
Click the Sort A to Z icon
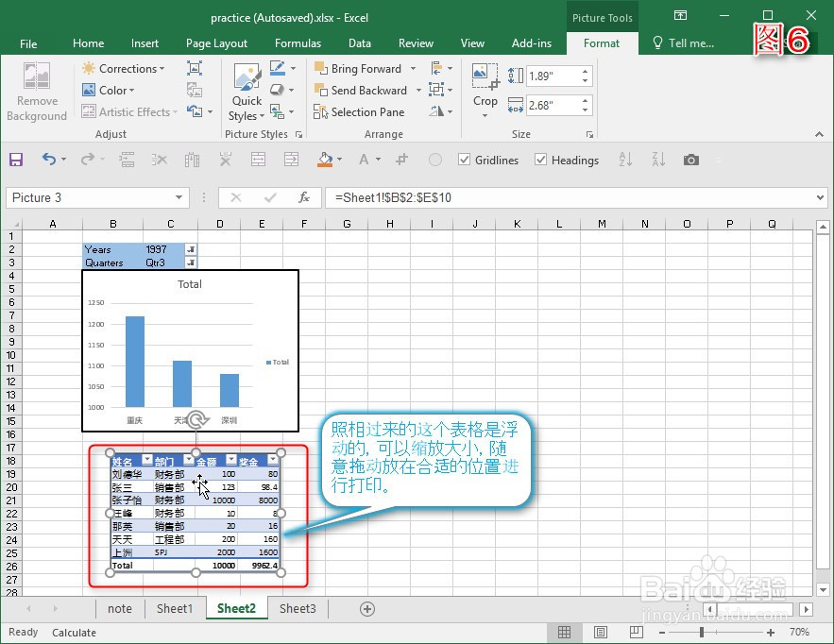pos(625,160)
